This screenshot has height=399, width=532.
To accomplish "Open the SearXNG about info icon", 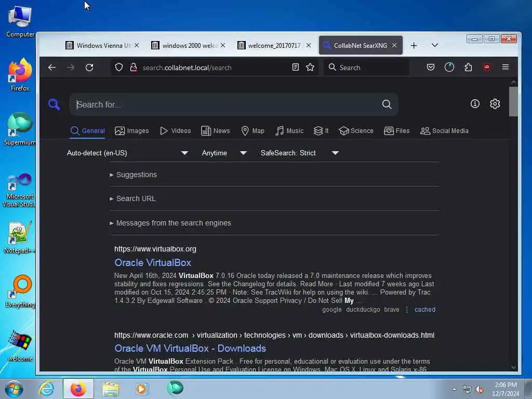I will (475, 104).
